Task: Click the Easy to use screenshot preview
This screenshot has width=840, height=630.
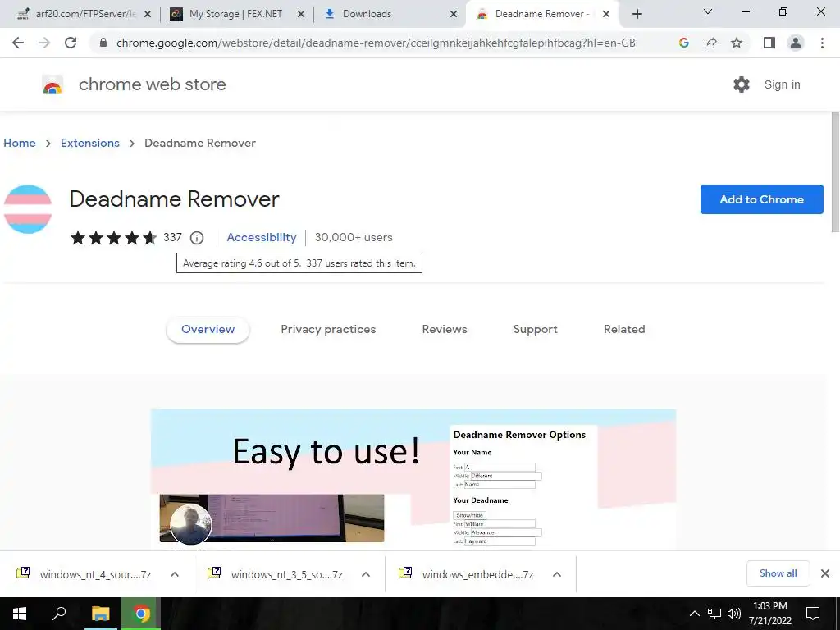Action: pyautogui.click(x=413, y=479)
